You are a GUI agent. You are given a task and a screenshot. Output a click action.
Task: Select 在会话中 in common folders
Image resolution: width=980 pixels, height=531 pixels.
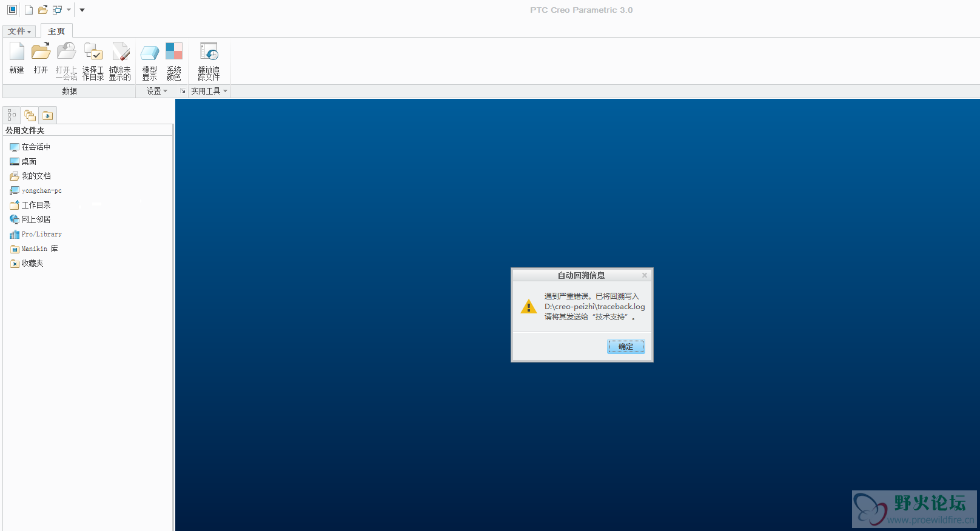(x=30, y=147)
